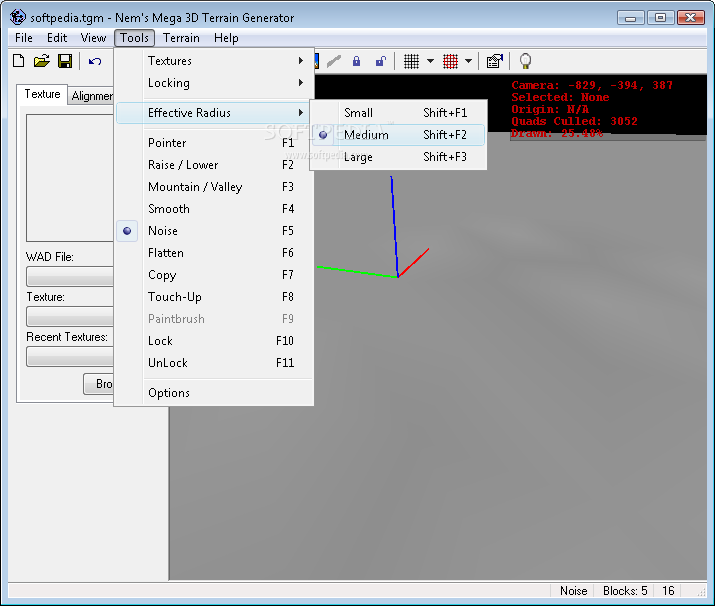This screenshot has height=606, width=715.
Task: Click the closed padlock Lock tool icon
Action: click(357, 61)
